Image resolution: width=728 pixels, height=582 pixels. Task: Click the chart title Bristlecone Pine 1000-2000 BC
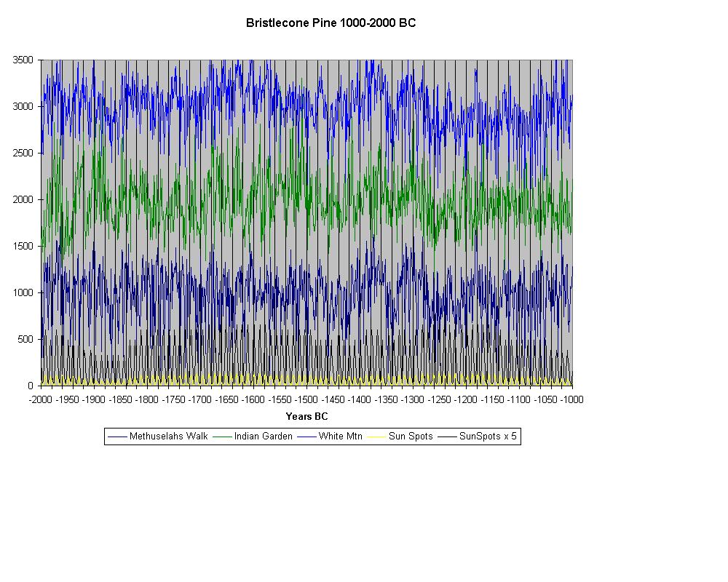point(331,23)
